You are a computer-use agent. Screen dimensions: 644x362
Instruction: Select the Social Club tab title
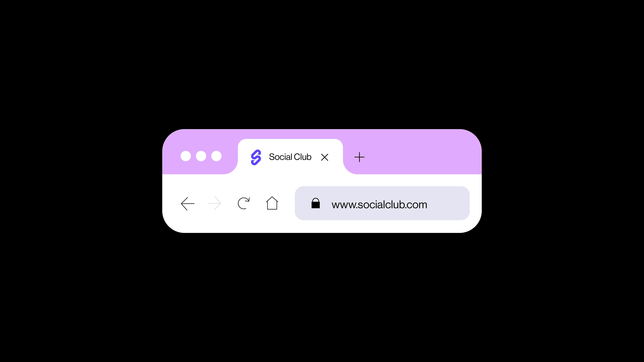click(290, 157)
